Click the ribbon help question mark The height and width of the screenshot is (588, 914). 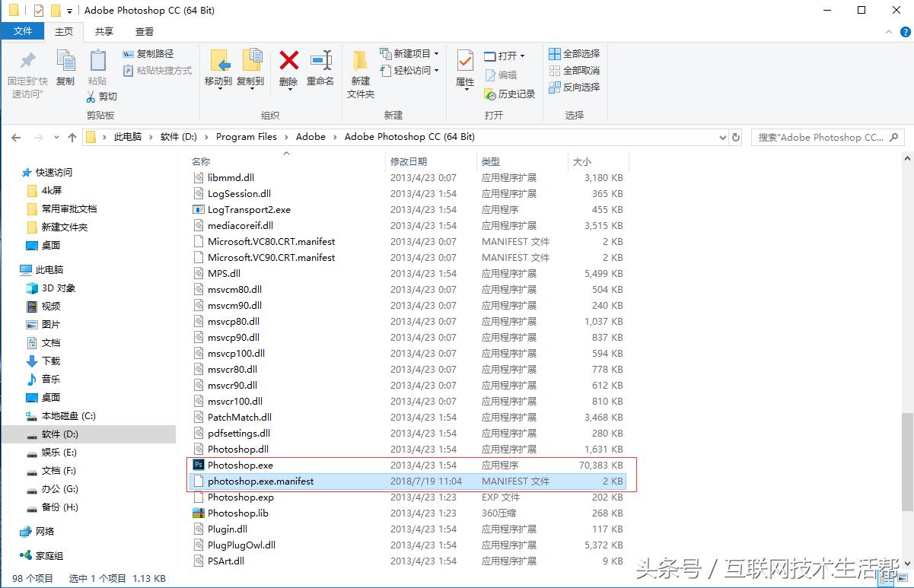coord(905,32)
